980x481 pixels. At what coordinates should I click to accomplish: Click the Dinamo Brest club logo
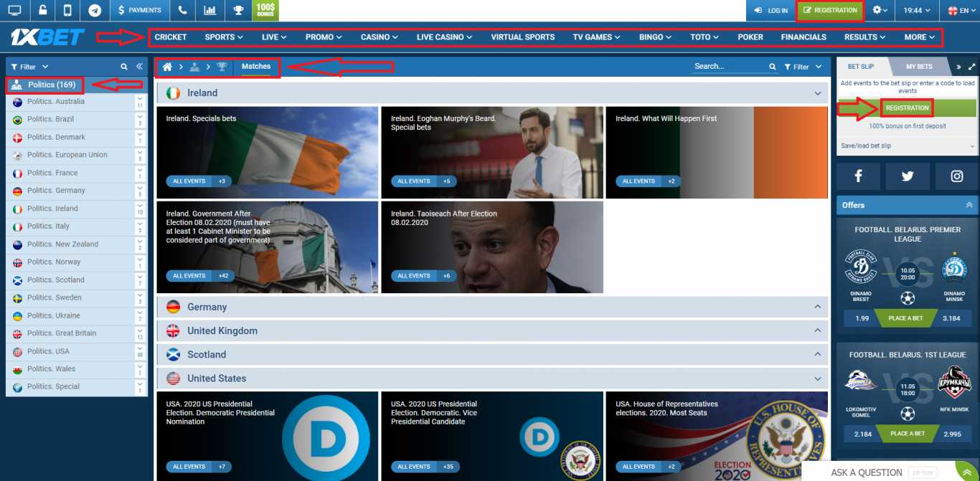(x=861, y=267)
